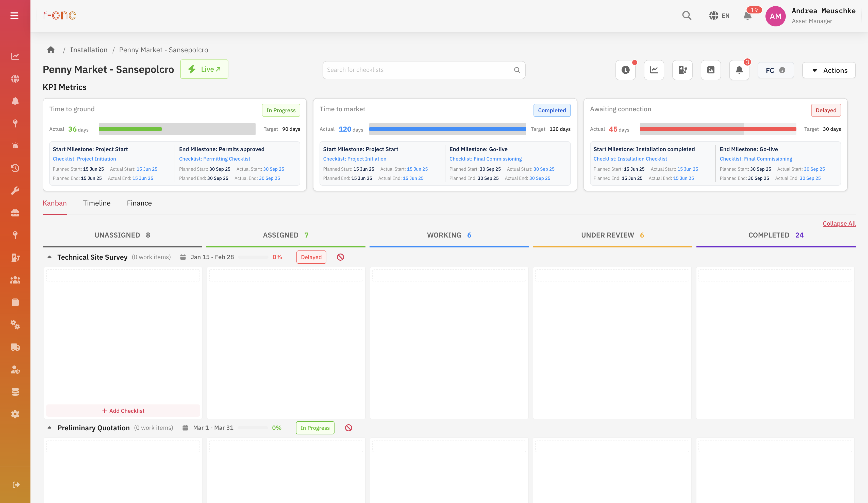Viewport: 868px width, 503px height.
Task: Click Time to market blue progress bar
Action: point(447,129)
